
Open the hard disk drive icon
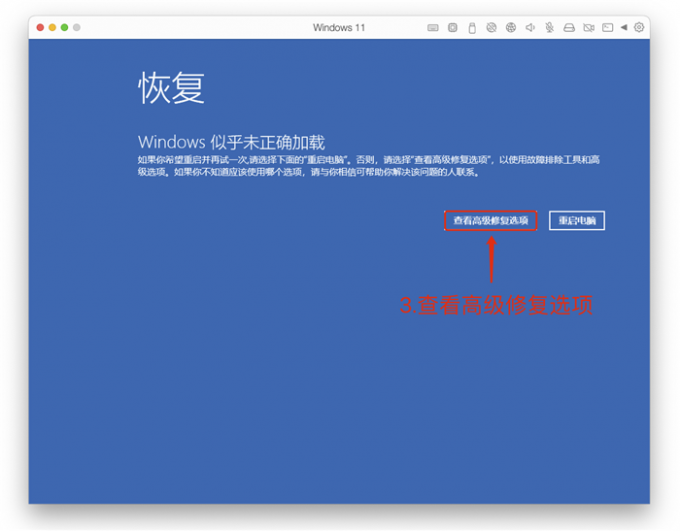(569, 28)
